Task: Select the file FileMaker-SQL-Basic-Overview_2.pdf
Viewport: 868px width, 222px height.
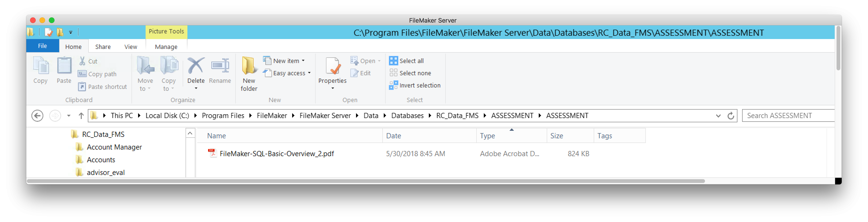Action: (x=277, y=154)
